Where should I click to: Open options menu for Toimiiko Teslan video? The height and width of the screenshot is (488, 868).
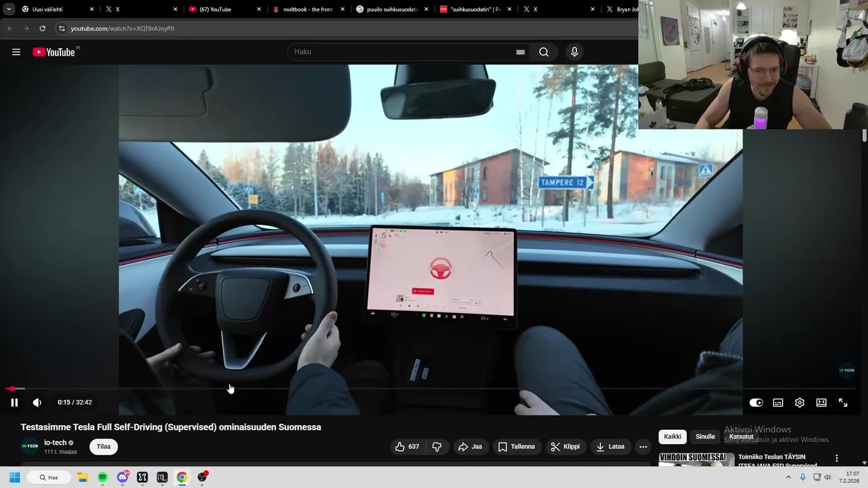click(x=836, y=459)
